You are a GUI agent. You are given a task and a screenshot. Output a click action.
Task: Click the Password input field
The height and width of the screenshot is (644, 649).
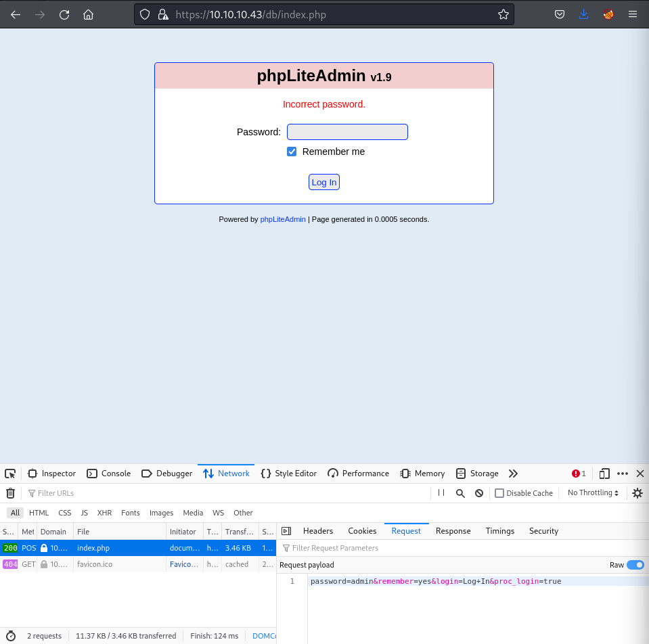(347, 132)
